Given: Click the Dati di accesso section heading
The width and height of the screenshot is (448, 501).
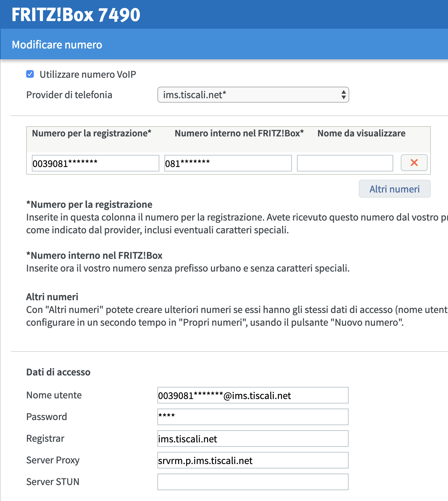Looking at the screenshot, I should (58, 372).
